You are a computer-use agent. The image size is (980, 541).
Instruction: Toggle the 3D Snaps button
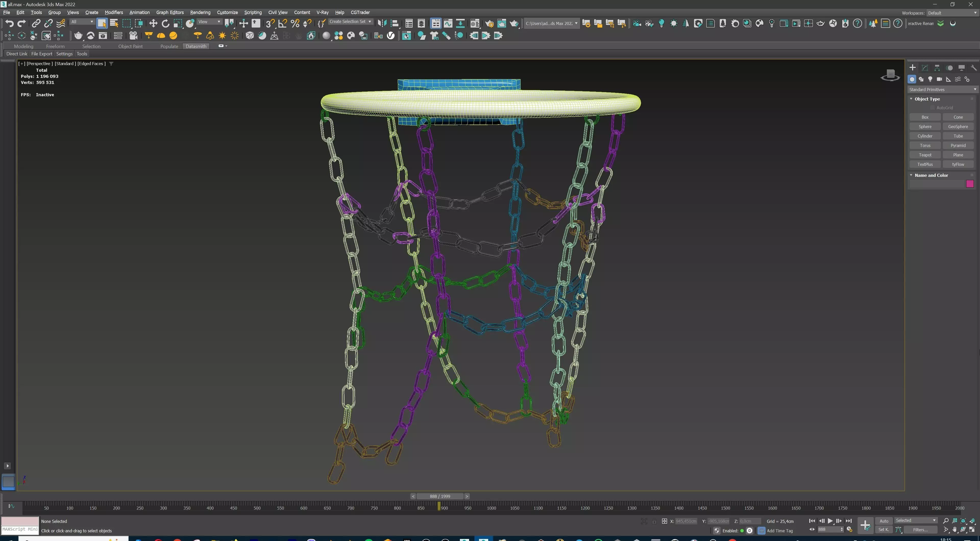270,23
